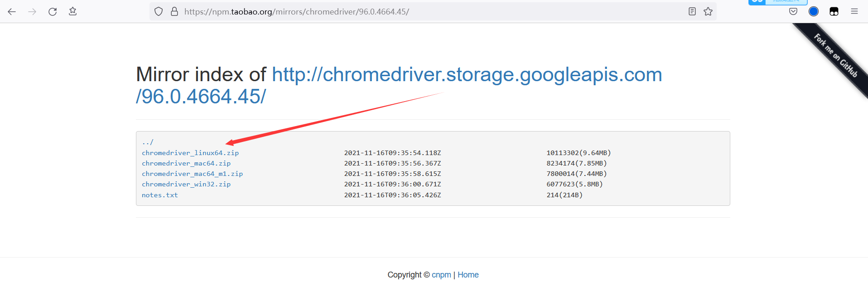Click the URL address field
This screenshot has height=302, width=868.
pyautogui.click(x=433, y=12)
